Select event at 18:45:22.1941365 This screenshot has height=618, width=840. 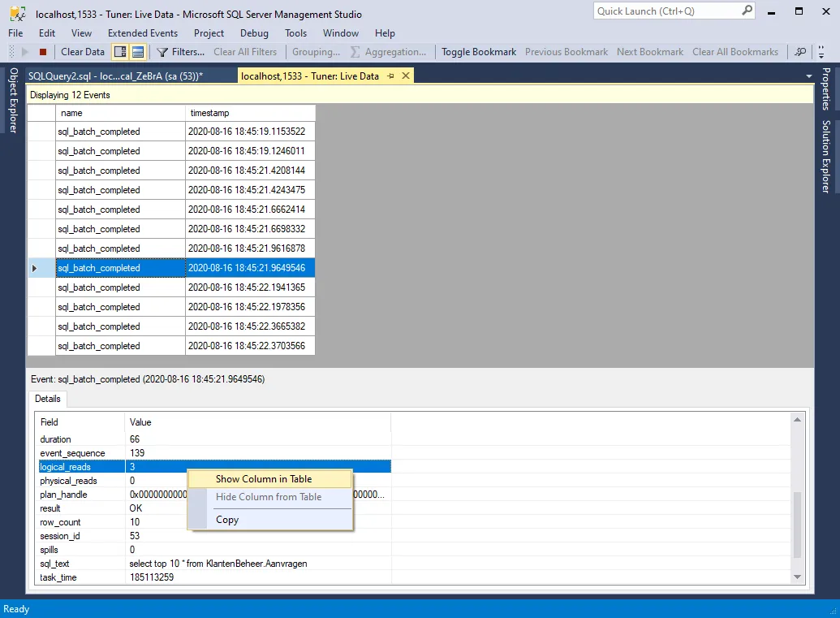pos(185,287)
